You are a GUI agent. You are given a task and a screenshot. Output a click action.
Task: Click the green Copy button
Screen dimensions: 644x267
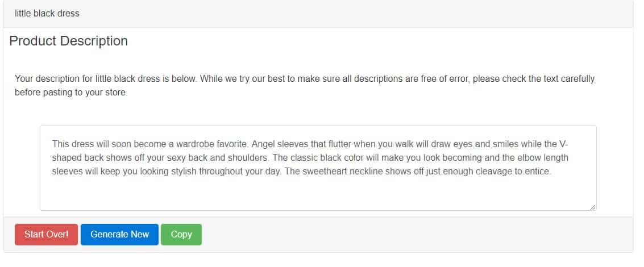(181, 235)
